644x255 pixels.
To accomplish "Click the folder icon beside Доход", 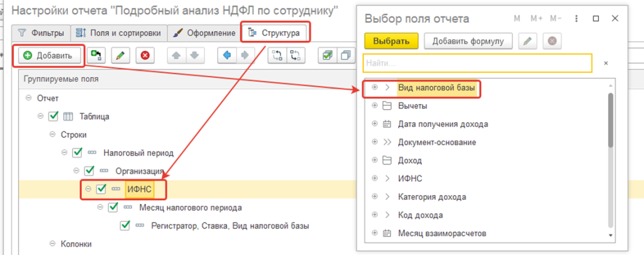I will pos(387,161).
